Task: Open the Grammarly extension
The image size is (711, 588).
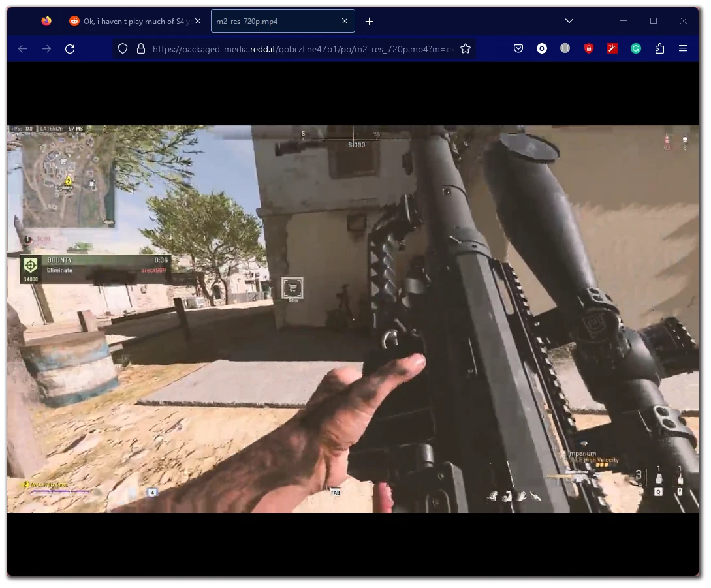Action: pyautogui.click(x=636, y=48)
